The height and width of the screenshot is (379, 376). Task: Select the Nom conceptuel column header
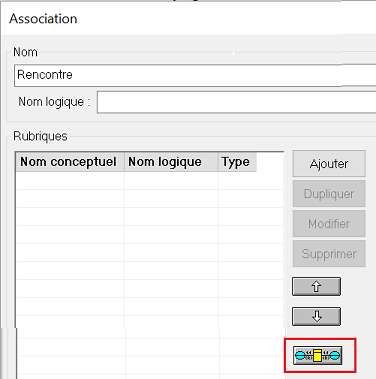point(70,162)
